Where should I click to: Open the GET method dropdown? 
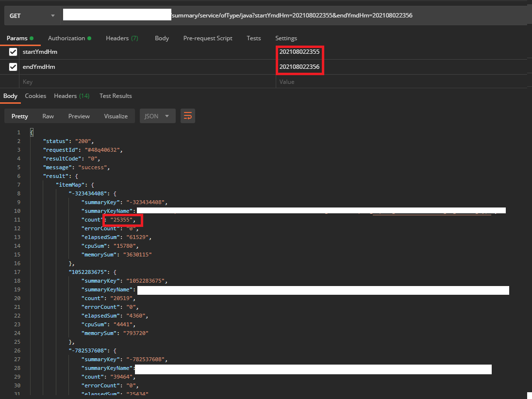[x=32, y=16]
